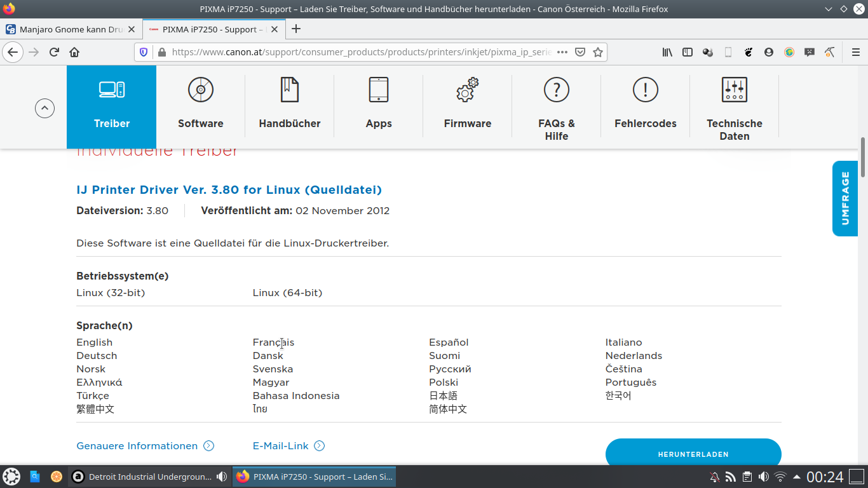The height and width of the screenshot is (488, 868).
Task: Switch to the Handbücher tab
Action: [x=290, y=107]
